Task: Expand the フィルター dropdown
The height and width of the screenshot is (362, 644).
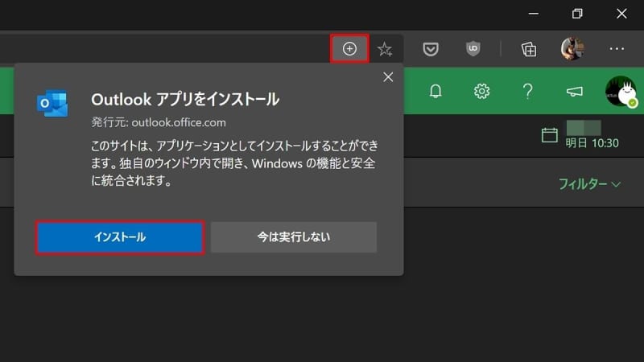Action: pos(589,184)
